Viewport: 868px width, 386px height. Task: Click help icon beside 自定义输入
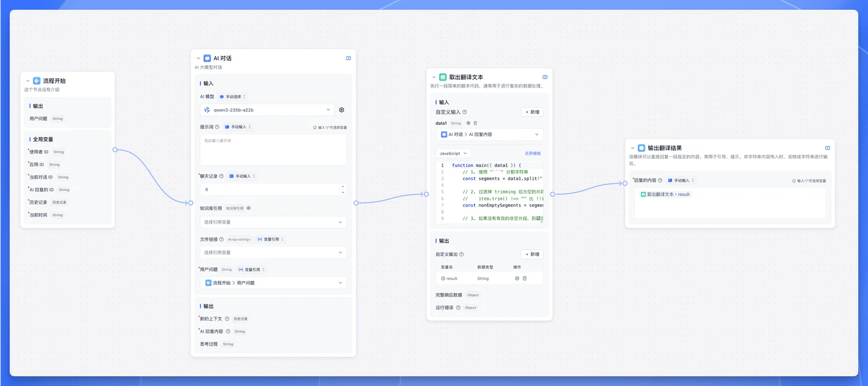(x=464, y=112)
